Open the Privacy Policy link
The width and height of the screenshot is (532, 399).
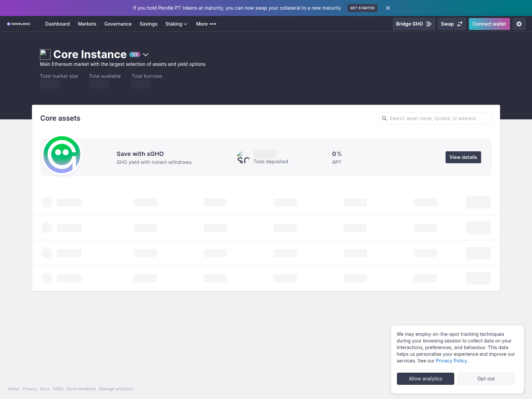[x=452, y=361]
